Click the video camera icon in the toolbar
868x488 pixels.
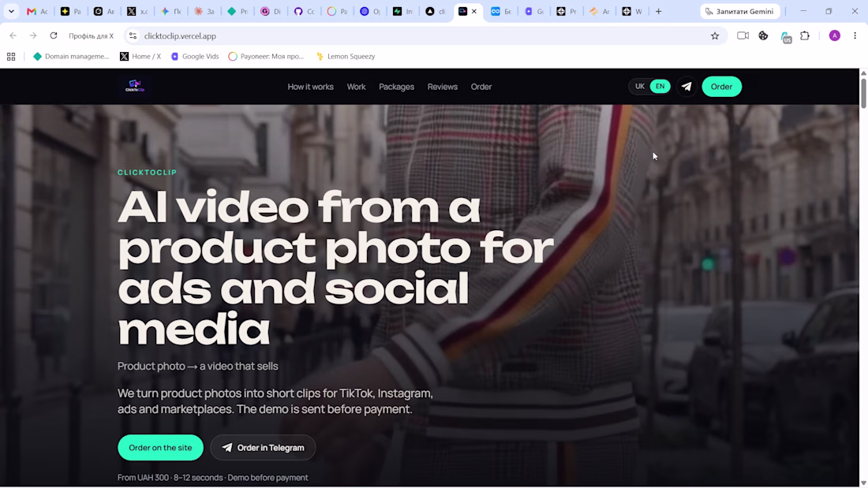point(743,36)
